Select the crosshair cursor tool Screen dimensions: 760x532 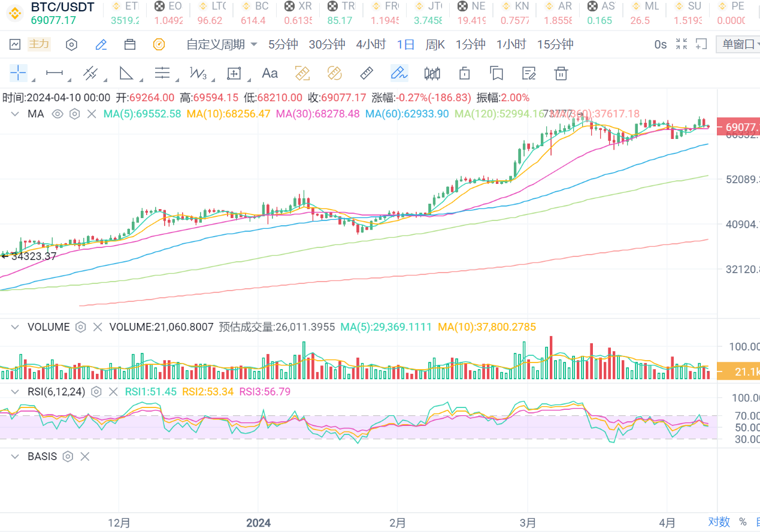click(x=19, y=74)
